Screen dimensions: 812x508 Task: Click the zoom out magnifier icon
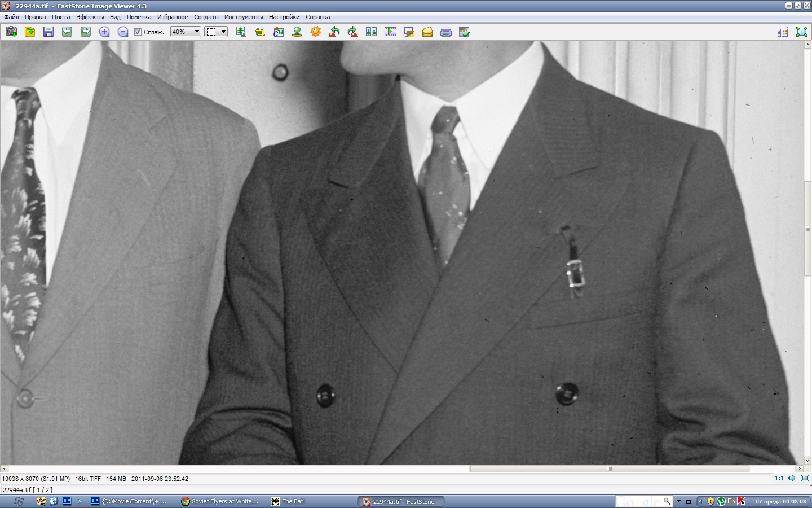pyautogui.click(x=123, y=32)
